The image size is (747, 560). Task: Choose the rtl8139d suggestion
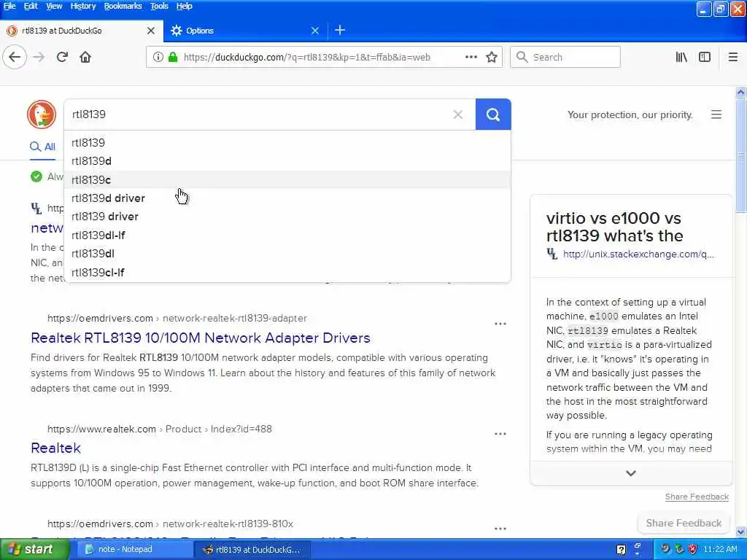click(x=287, y=161)
